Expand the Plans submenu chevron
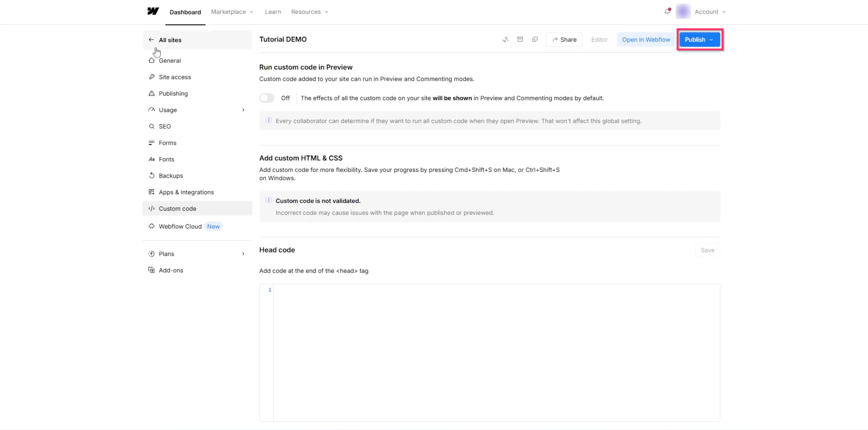This screenshot has width=868, height=430. tap(243, 254)
